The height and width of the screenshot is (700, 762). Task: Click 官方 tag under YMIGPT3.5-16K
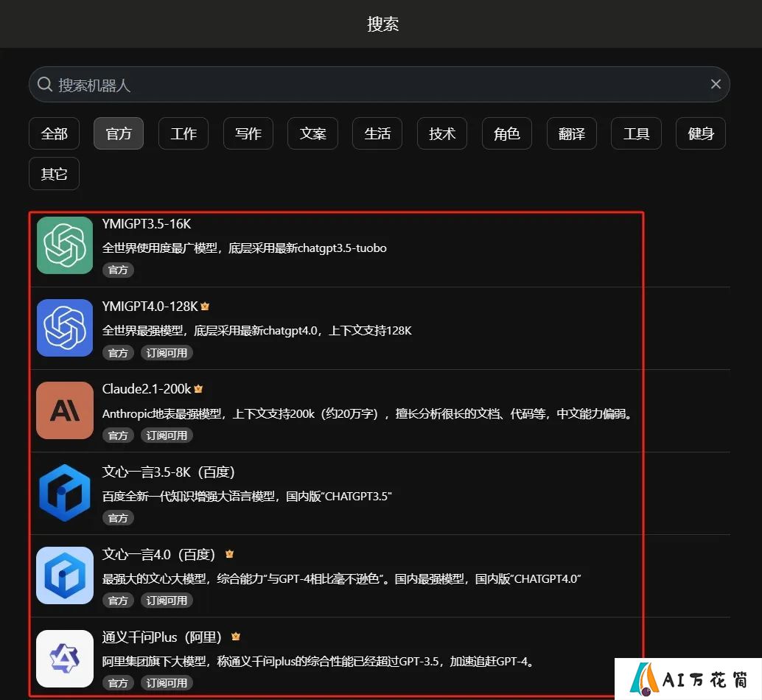point(118,270)
